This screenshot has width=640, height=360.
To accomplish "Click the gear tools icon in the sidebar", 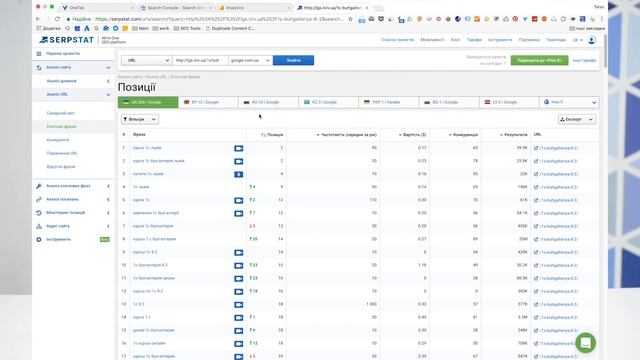I will [x=39, y=240].
